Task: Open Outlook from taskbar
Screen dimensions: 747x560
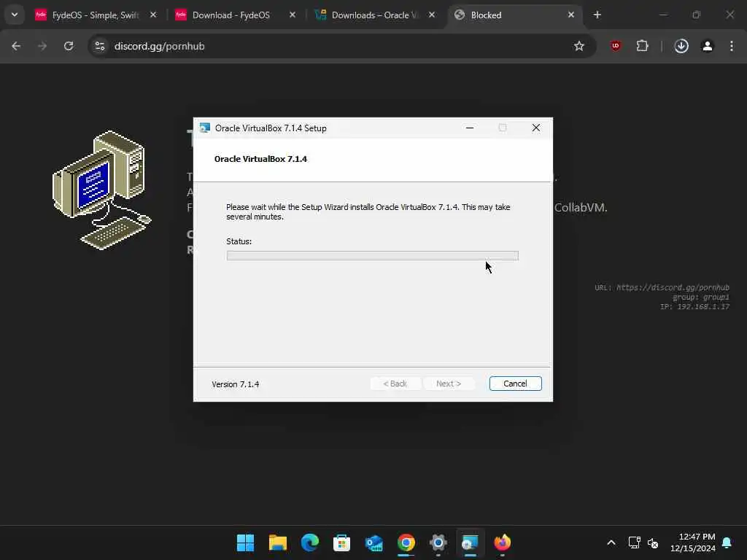Action: click(374, 542)
